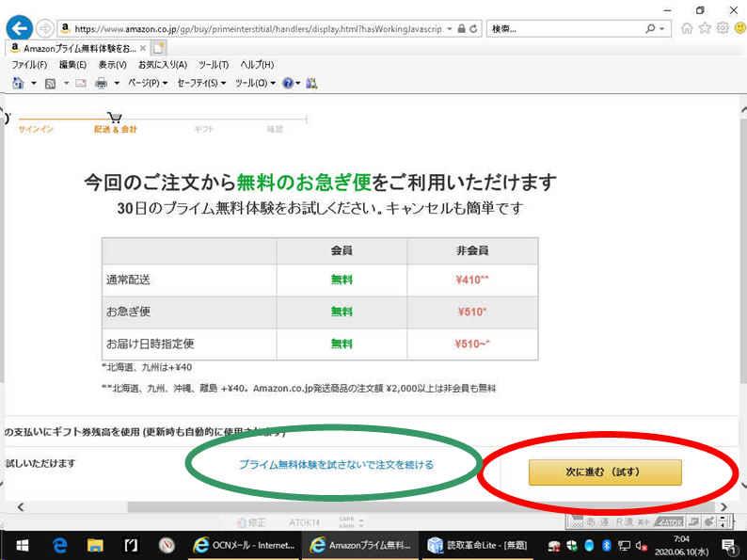This screenshot has width=747, height=560.
Task: Open the ヘルプ(H) menu
Action: (257, 64)
